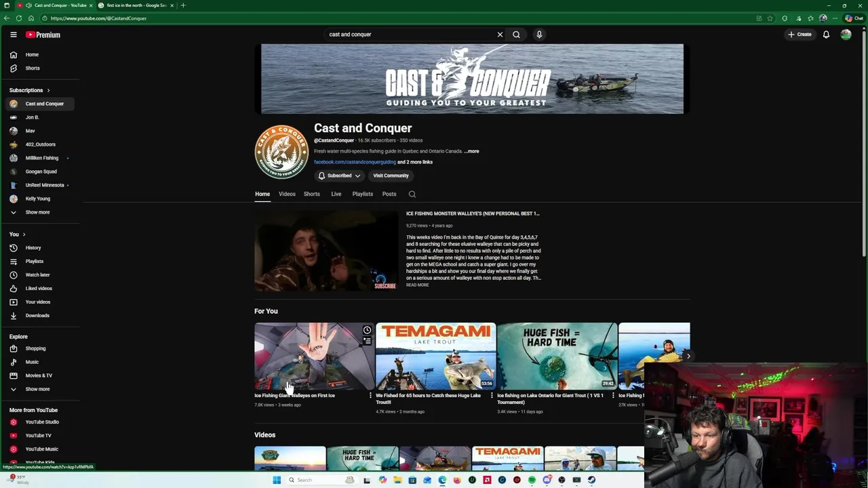Open the facebook.com/castandconquerguiding link
This screenshot has width=868, height=488.
tap(355, 163)
